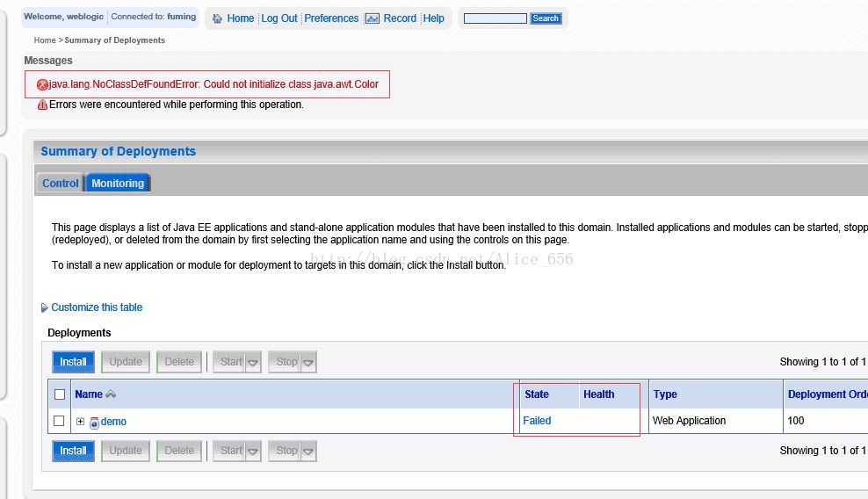Expand the demo deployment tree node
The width and height of the screenshot is (868, 499).
(80, 422)
